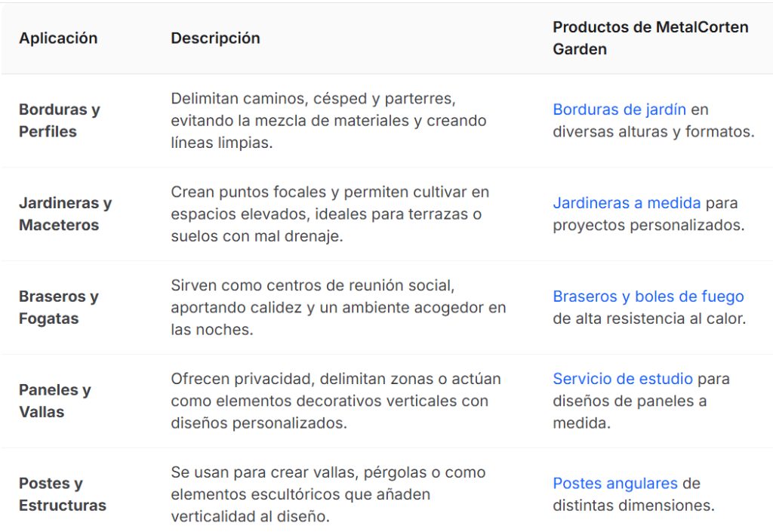Click the text "proyectos personalizados" in the products column
773x532 pixels.
coord(648,225)
